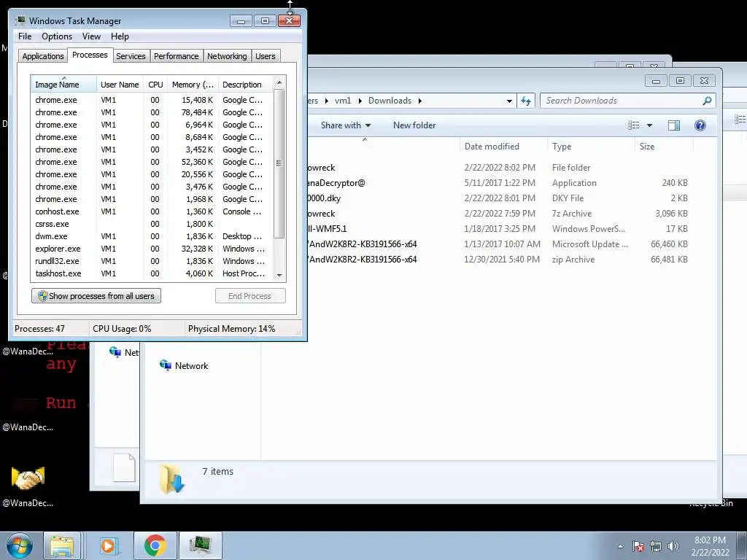Screen dimensions: 747x560
Task: Click the process list scroll down arrow
Action: pyautogui.click(x=279, y=275)
